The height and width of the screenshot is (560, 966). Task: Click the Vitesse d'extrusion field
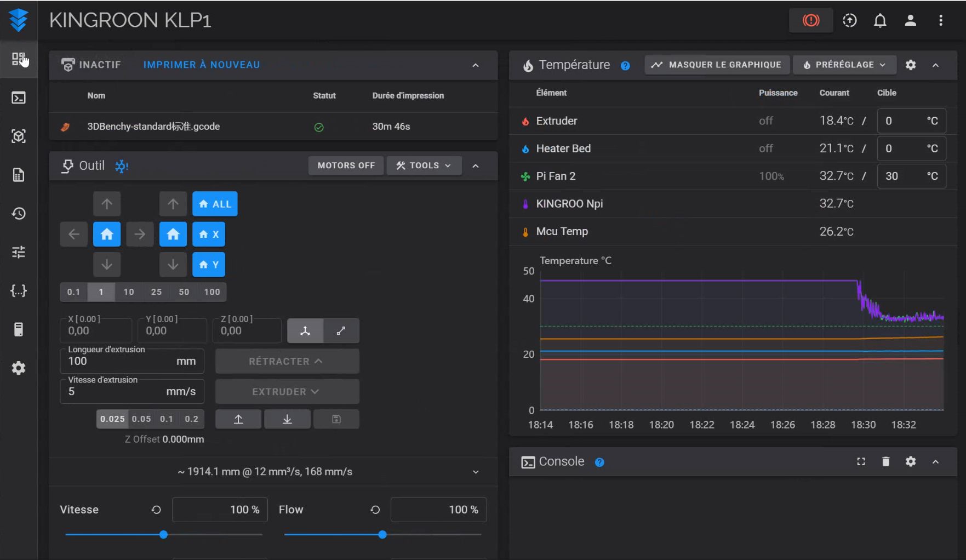tap(132, 392)
